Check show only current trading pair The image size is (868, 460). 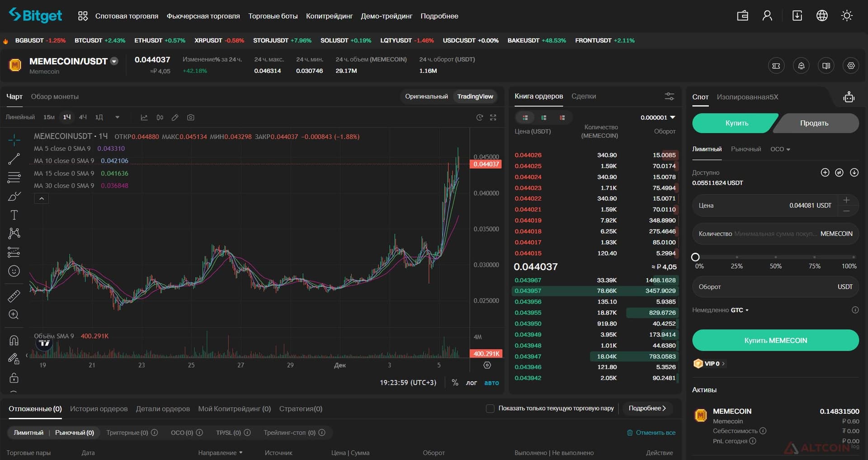click(x=490, y=408)
